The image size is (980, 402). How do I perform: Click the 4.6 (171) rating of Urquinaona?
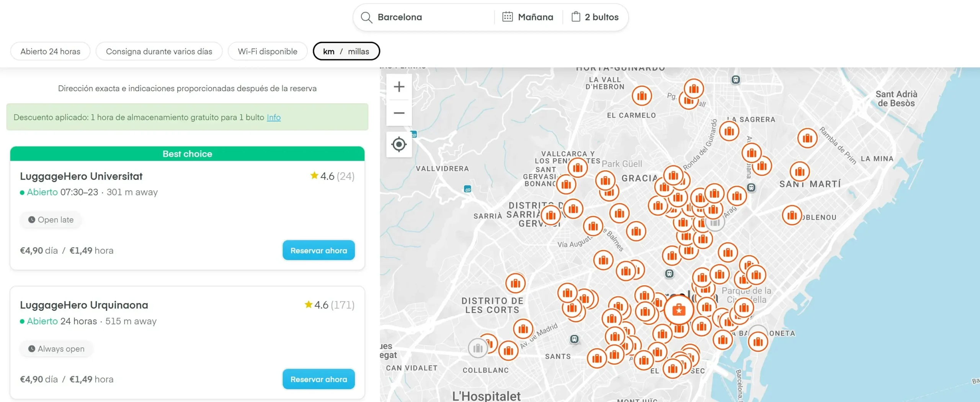(x=329, y=305)
